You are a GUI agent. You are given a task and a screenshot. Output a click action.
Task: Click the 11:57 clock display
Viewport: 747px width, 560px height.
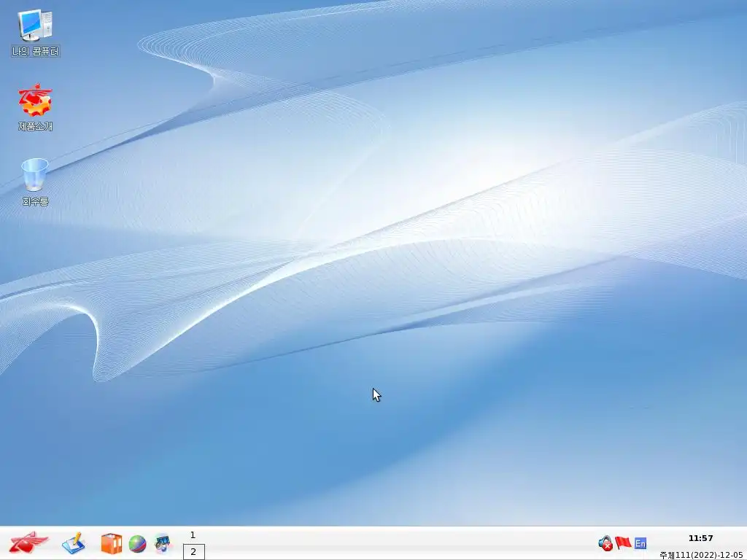(700, 538)
